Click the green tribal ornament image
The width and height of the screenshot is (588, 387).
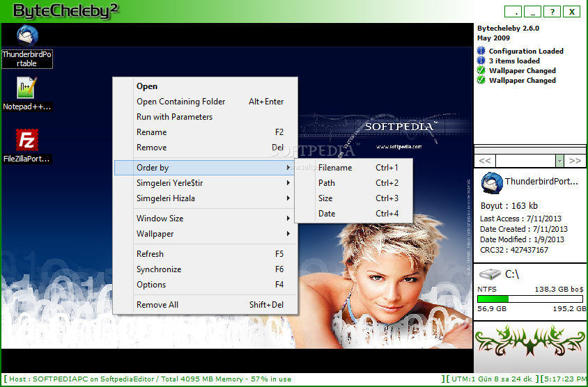pos(530,340)
